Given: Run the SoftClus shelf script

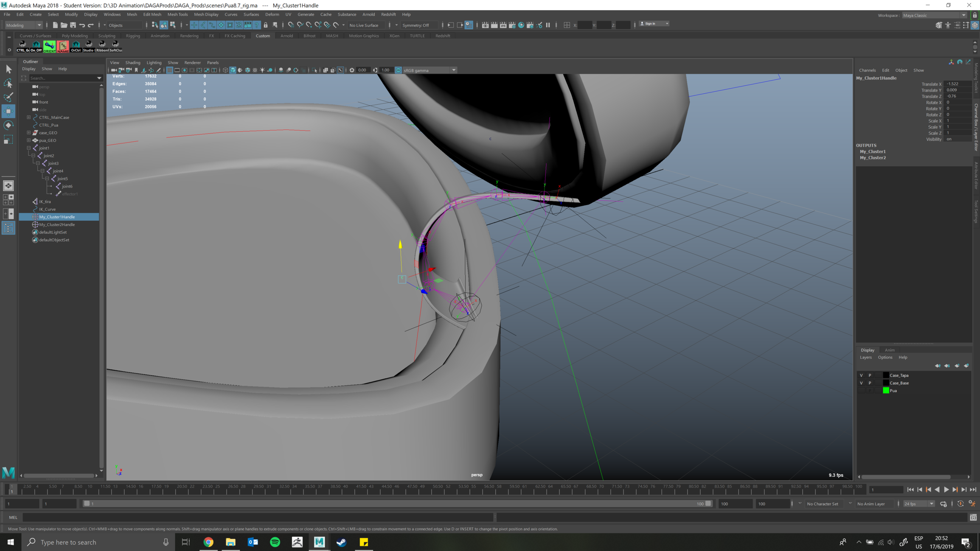Looking at the screenshot, I should tap(115, 46).
